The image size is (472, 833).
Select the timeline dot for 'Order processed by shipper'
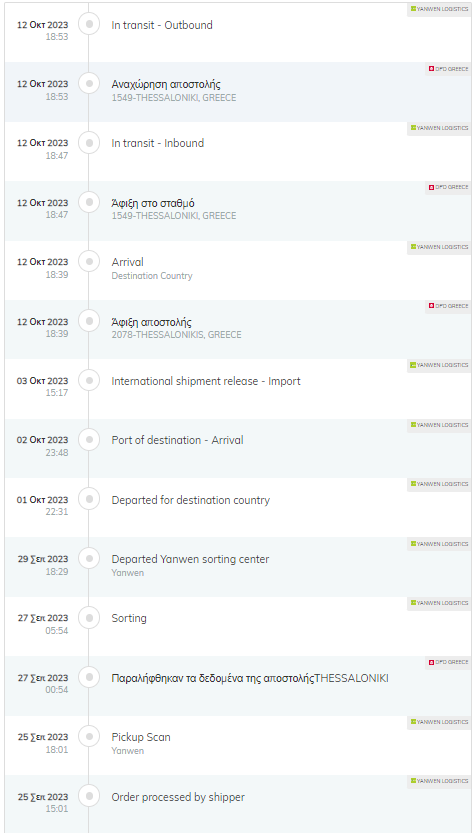click(x=89, y=796)
